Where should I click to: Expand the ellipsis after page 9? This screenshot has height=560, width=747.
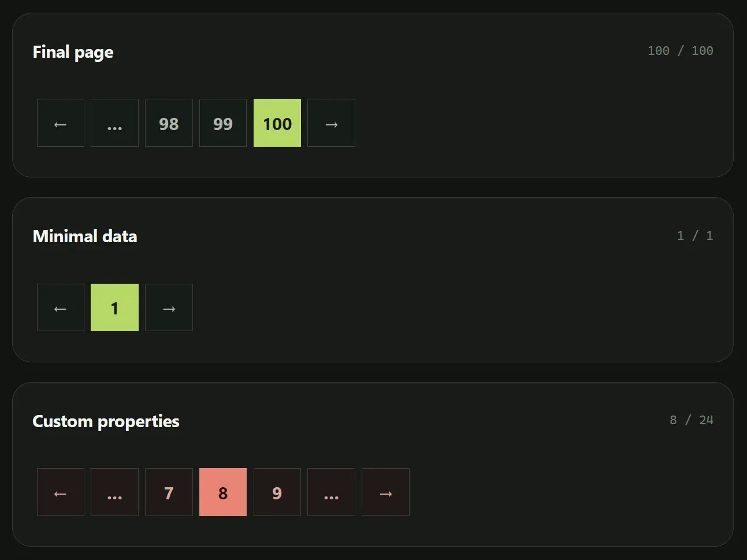[331, 492]
